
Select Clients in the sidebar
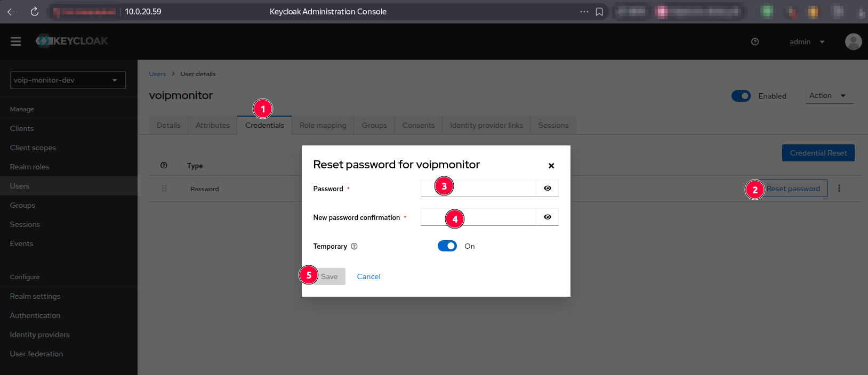click(22, 128)
